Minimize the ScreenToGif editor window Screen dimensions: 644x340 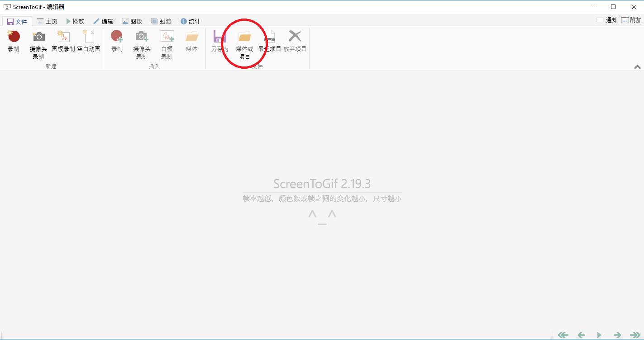tap(592, 7)
